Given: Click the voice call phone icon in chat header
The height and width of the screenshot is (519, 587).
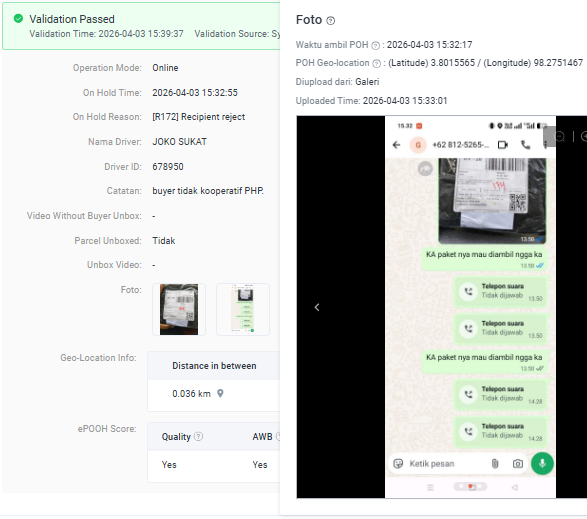Looking at the screenshot, I should [x=526, y=145].
